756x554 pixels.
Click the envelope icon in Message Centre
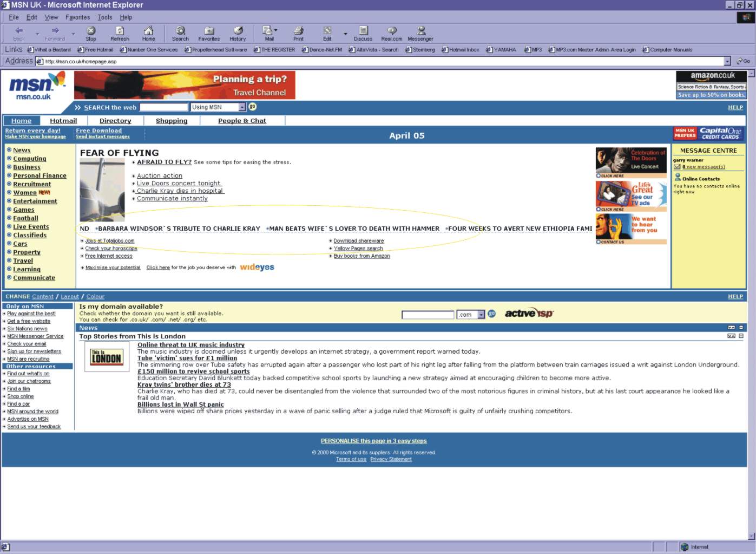coord(677,166)
